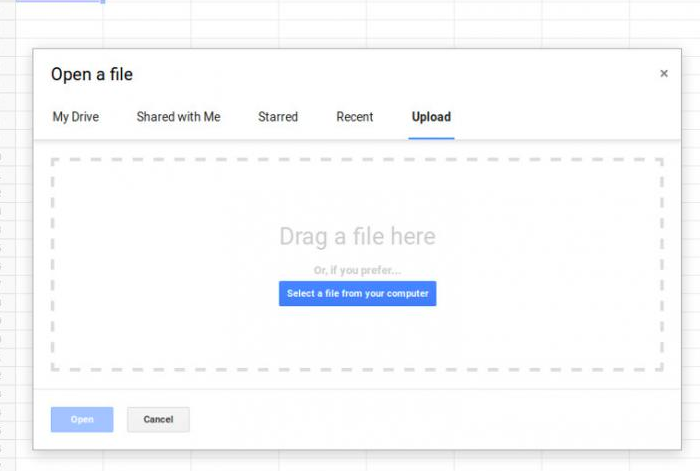Switch to the My Drive tab

click(76, 117)
